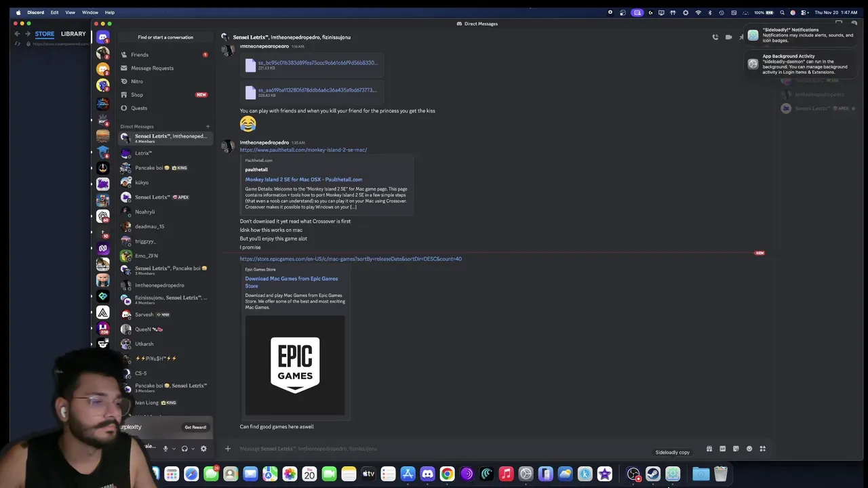Screen dimensions: 868x488
Task: Open DM with Noahryli
Action: tap(165, 211)
